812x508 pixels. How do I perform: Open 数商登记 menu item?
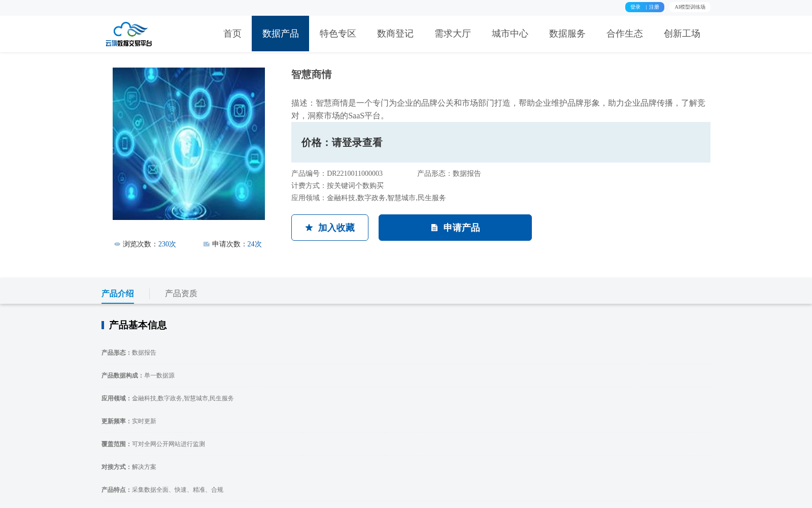[x=395, y=34]
